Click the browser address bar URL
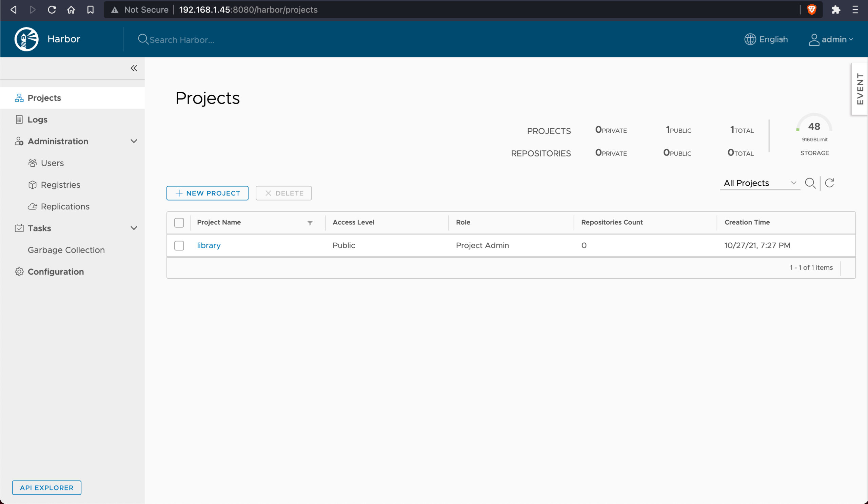Screen dimensions: 868x504 coord(248,10)
